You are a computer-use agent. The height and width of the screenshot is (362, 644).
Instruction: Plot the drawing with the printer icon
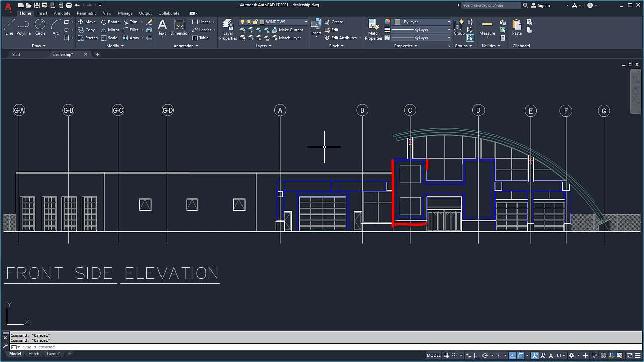coord(68,5)
